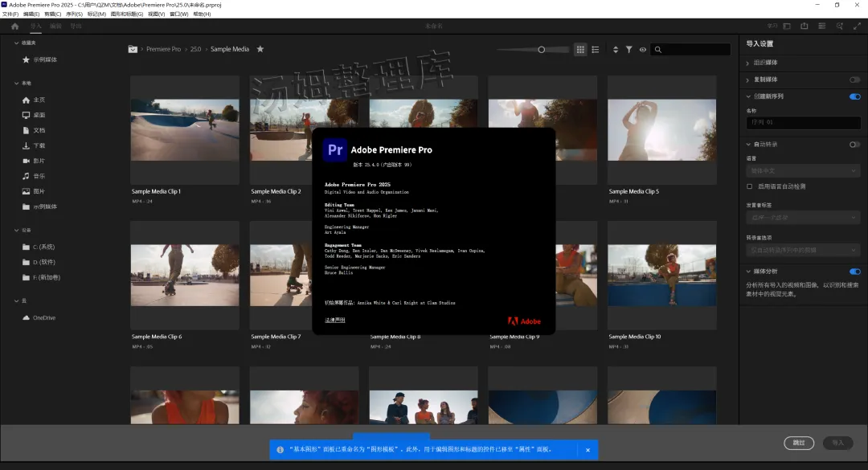The height and width of the screenshot is (470, 868).
Task: Open the 转录首选项 dropdown
Action: (x=803, y=250)
